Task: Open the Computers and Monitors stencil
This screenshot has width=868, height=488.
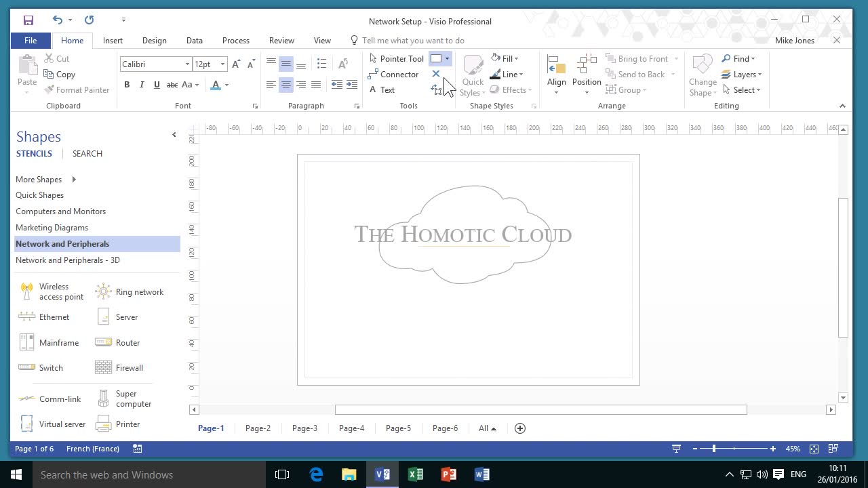Action: (60, 211)
